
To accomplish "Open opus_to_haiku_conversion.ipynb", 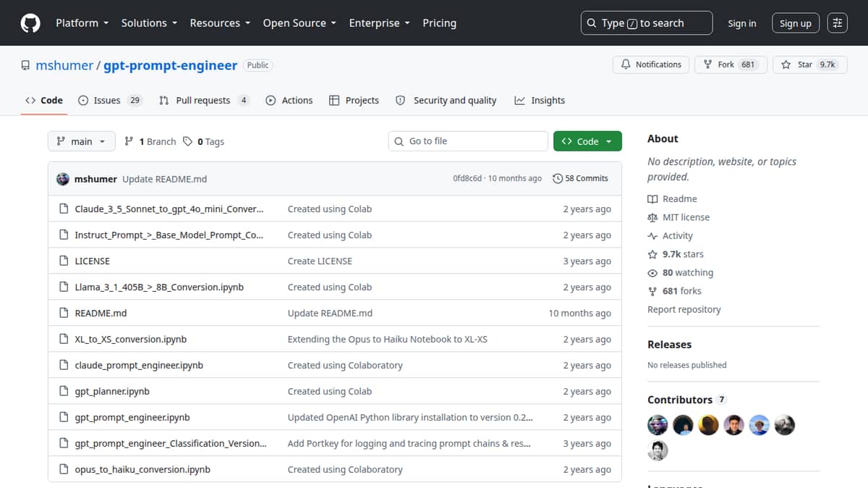I will pos(142,470).
